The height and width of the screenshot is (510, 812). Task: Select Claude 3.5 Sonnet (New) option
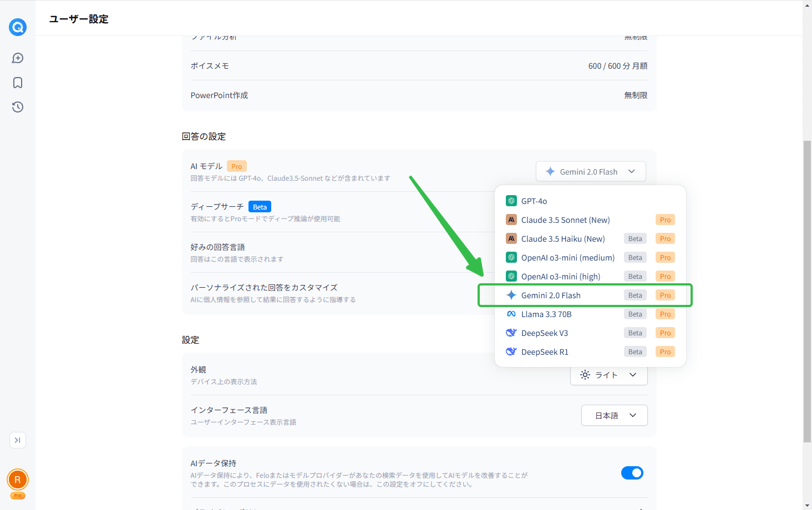pyautogui.click(x=590, y=220)
